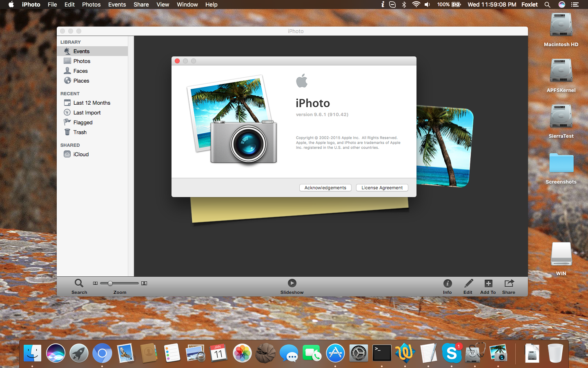
Task: Open the Photos app in the Dock
Action: pos(242,353)
